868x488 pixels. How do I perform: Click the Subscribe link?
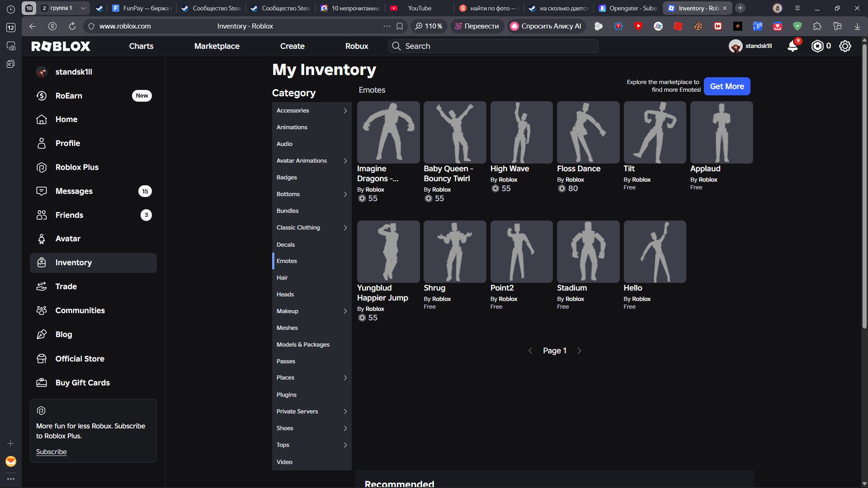pos(52,452)
